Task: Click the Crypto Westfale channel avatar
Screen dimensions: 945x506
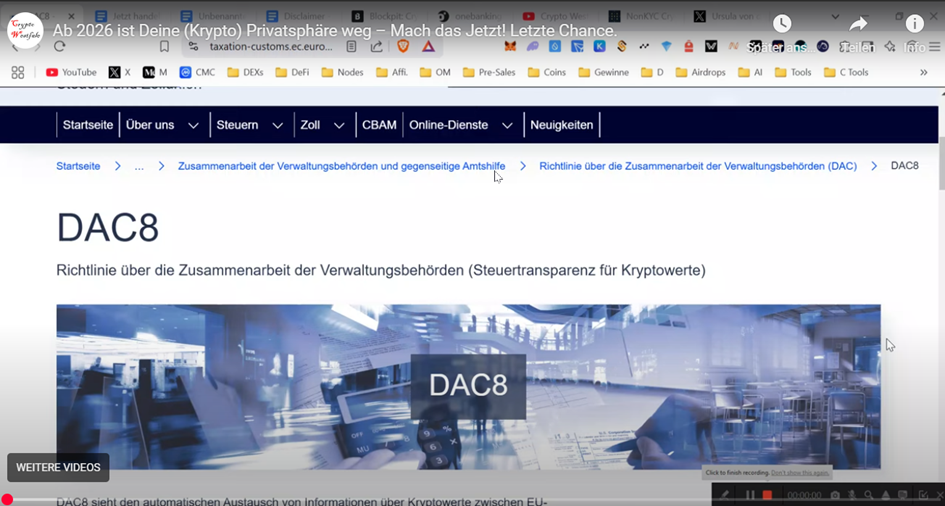Action: coord(25,30)
